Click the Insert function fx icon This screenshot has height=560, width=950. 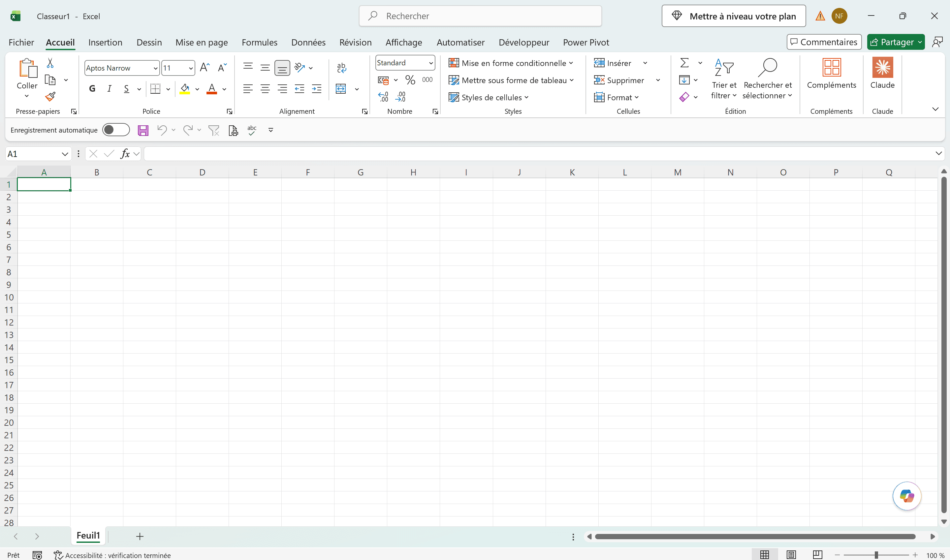(125, 154)
